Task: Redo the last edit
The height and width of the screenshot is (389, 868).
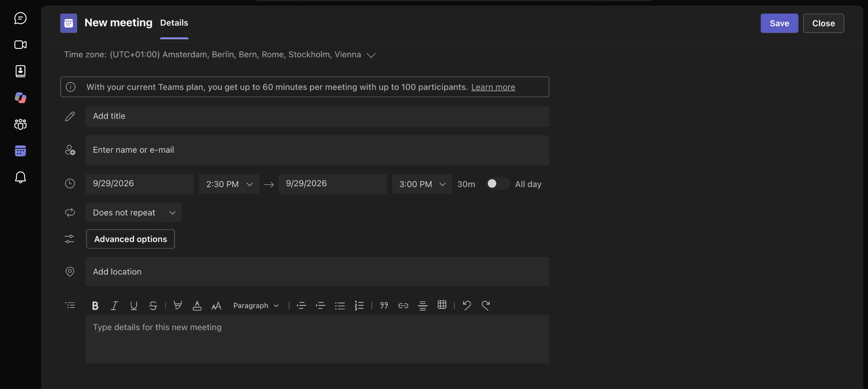Action: [486, 305]
